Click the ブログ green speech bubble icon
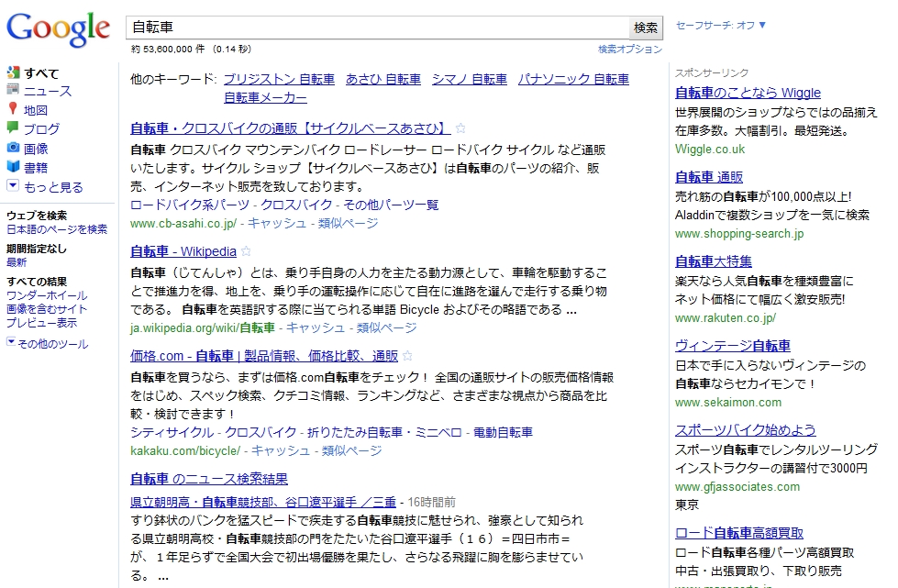Viewport: 898px width, 588px height. pos(13,128)
